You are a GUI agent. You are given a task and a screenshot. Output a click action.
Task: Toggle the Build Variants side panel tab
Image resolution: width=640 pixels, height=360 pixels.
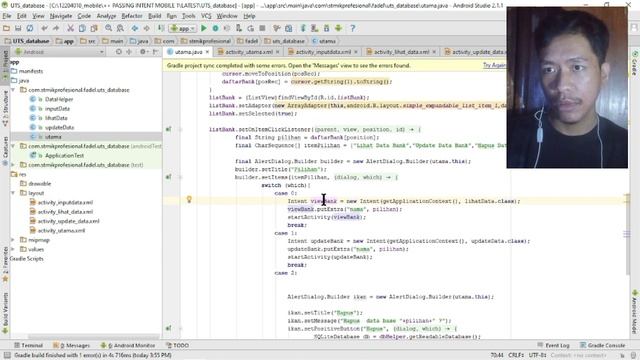[5, 313]
